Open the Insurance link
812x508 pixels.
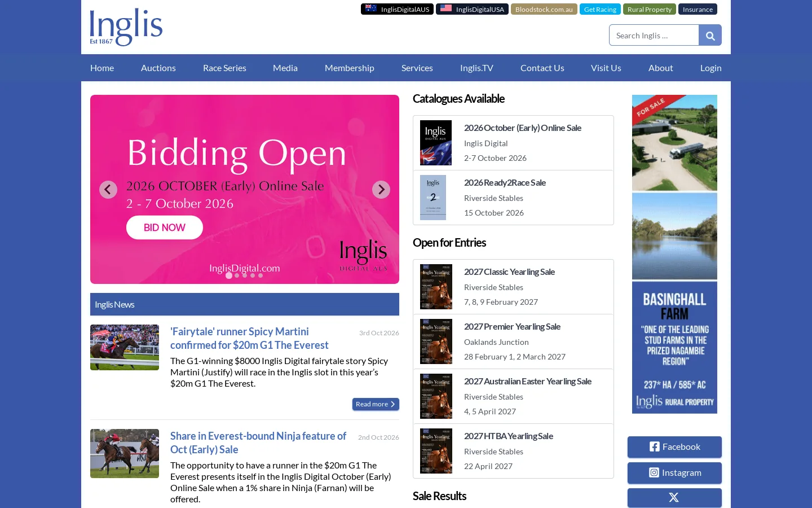(698, 9)
